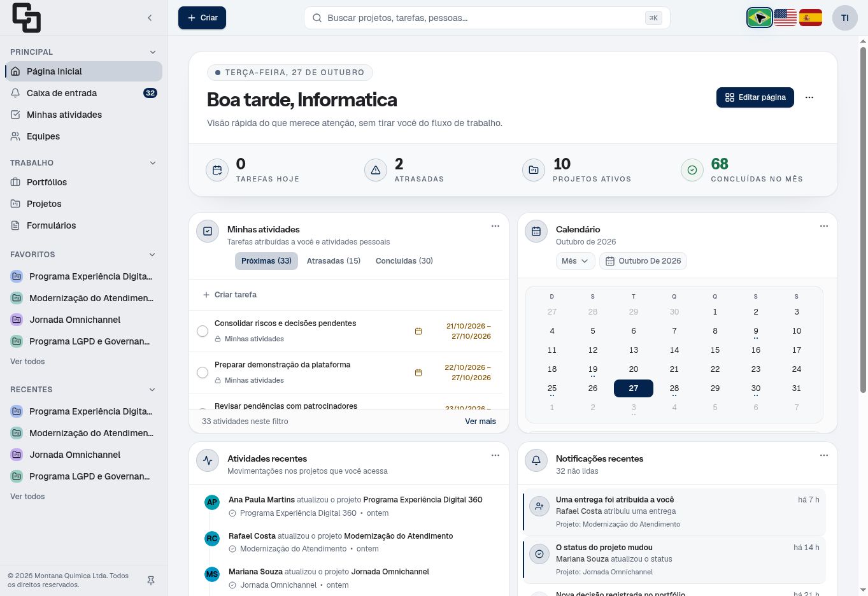Mark 'Consolidar riscos e decisões pendentes' as complete
This screenshot has width=868, height=596.
203,331
